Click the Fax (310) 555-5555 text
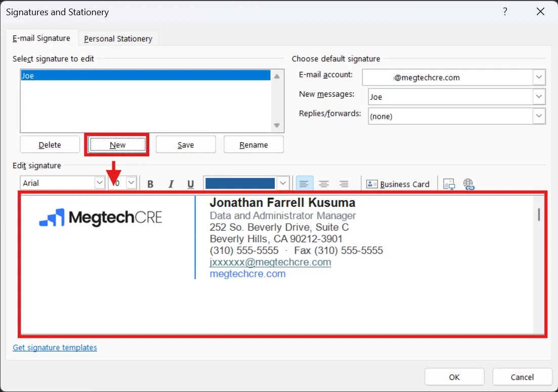Image resolution: width=558 pixels, height=392 pixels. click(x=338, y=250)
